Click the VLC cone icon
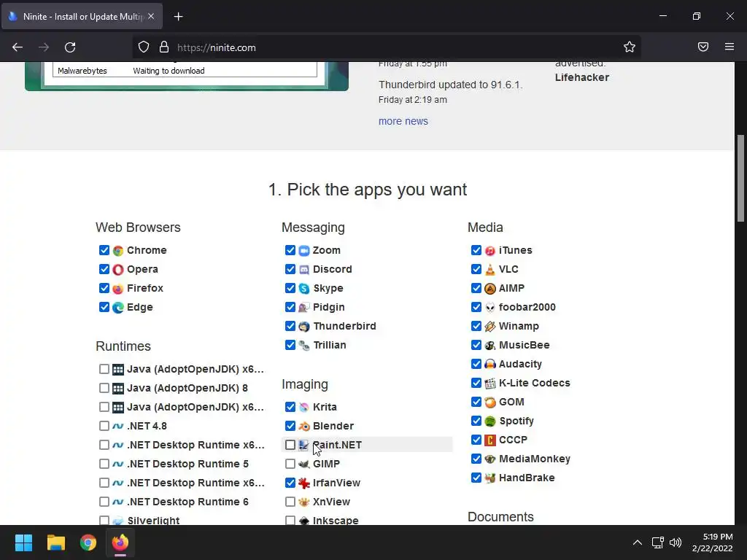Image resolution: width=747 pixels, height=560 pixels. pos(490,270)
